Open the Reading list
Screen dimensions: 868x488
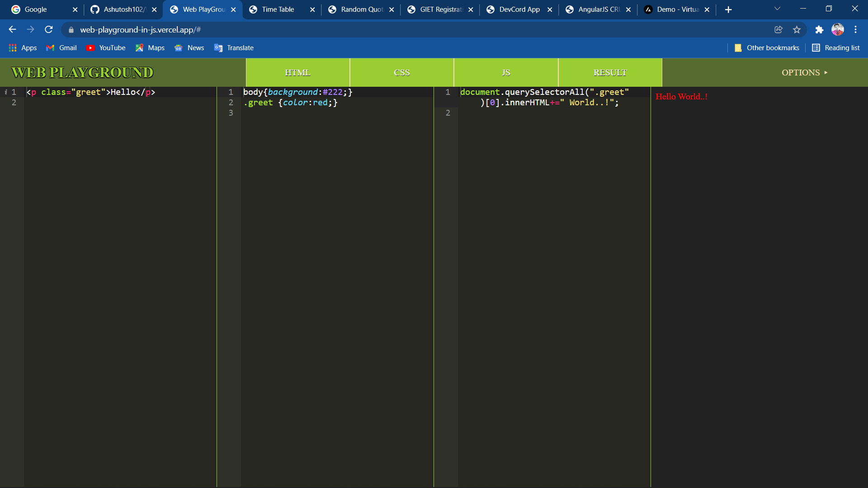point(836,47)
